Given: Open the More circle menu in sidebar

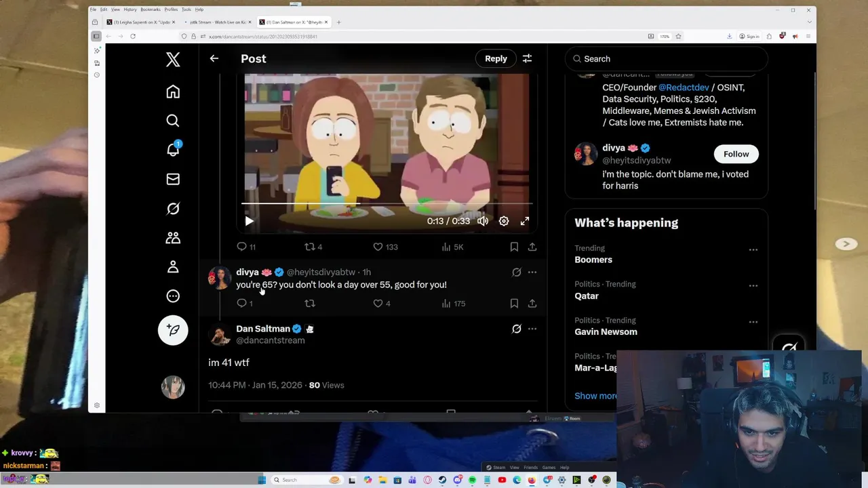Looking at the screenshot, I should pos(173,296).
